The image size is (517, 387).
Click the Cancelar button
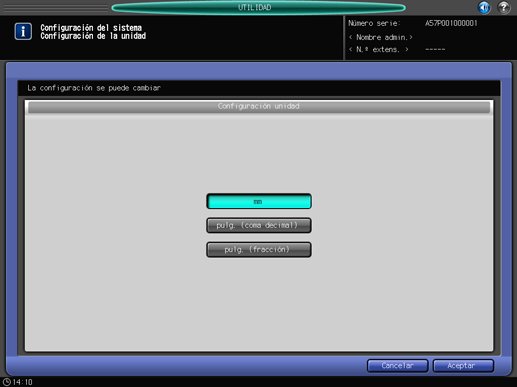pyautogui.click(x=397, y=366)
